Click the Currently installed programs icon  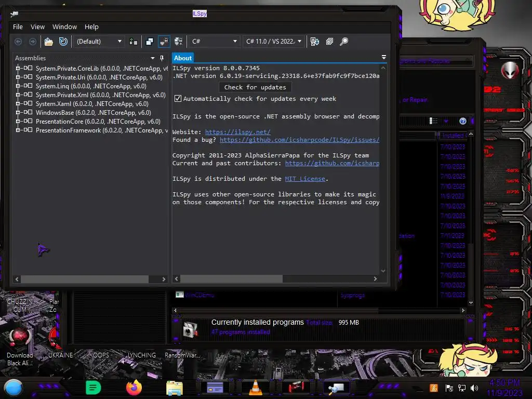coord(190,329)
